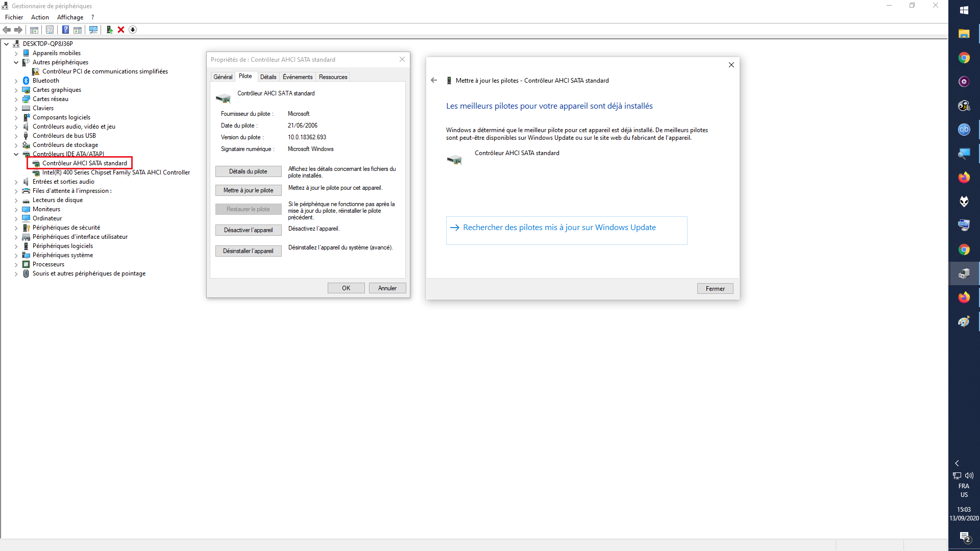This screenshot has height=551, width=980.
Task: Toggle the action pane show/hide toolbar icon
Action: (78, 30)
